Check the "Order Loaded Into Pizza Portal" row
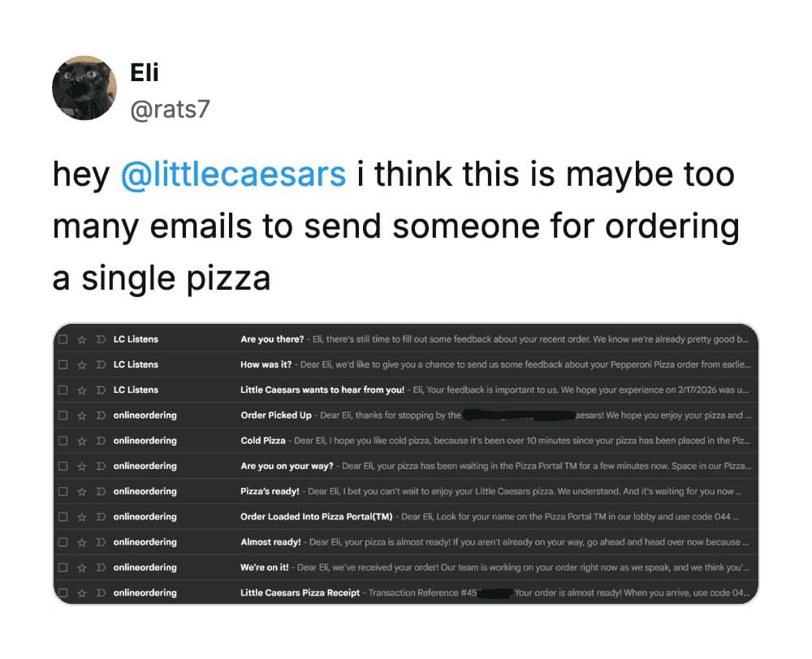The width and height of the screenshot is (812, 659). tap(63, 516)
